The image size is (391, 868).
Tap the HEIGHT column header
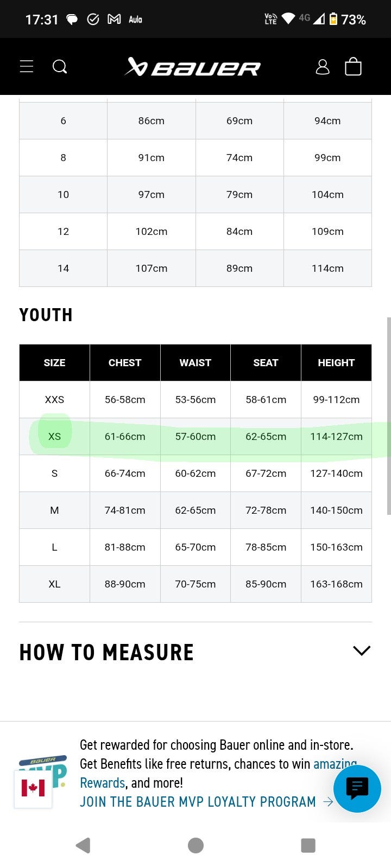336,363
